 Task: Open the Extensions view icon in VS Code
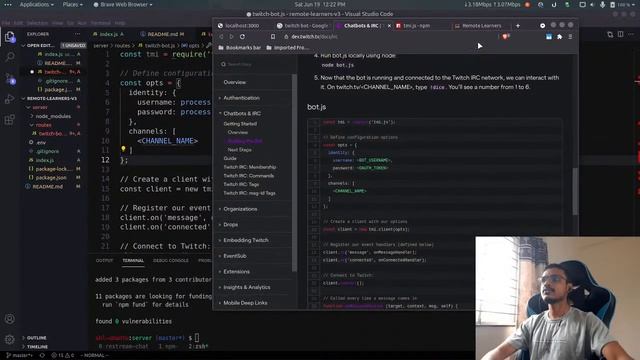[x=10, y=120]
